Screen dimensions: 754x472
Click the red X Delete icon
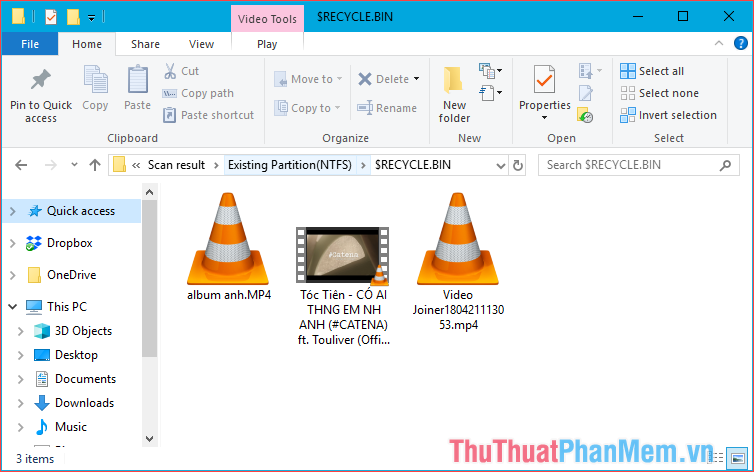pyautogui.click(x=365, y=79)
